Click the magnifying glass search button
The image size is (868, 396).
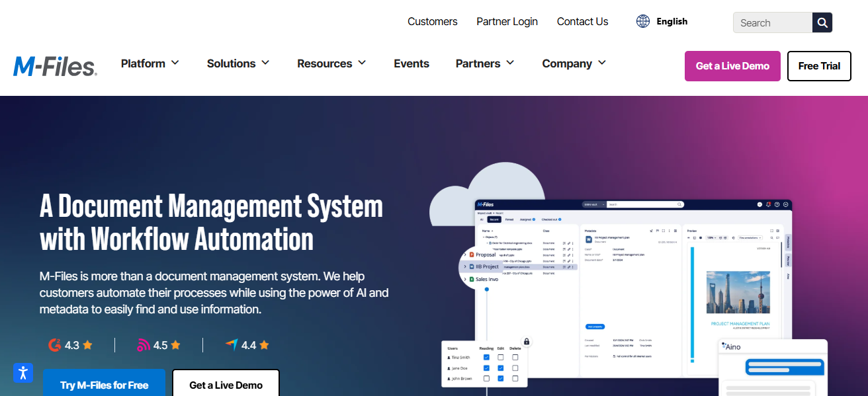click(822, 22)
